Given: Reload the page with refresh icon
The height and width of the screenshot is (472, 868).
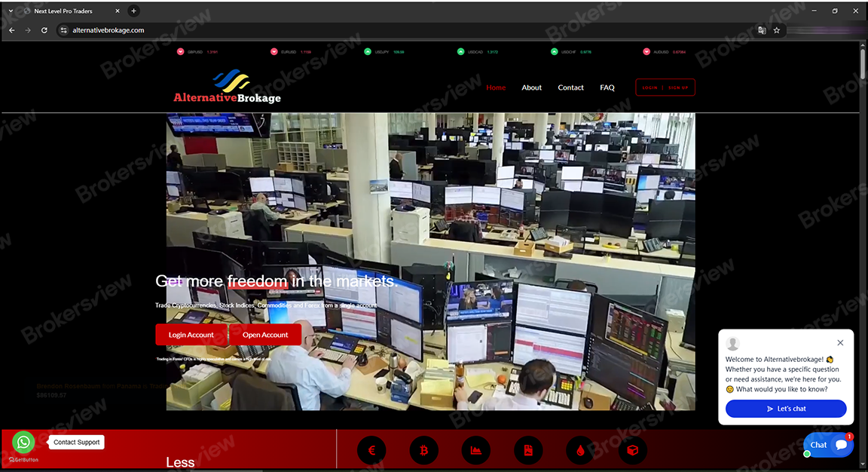Looking at the screenshot, I should pos(44,30).
